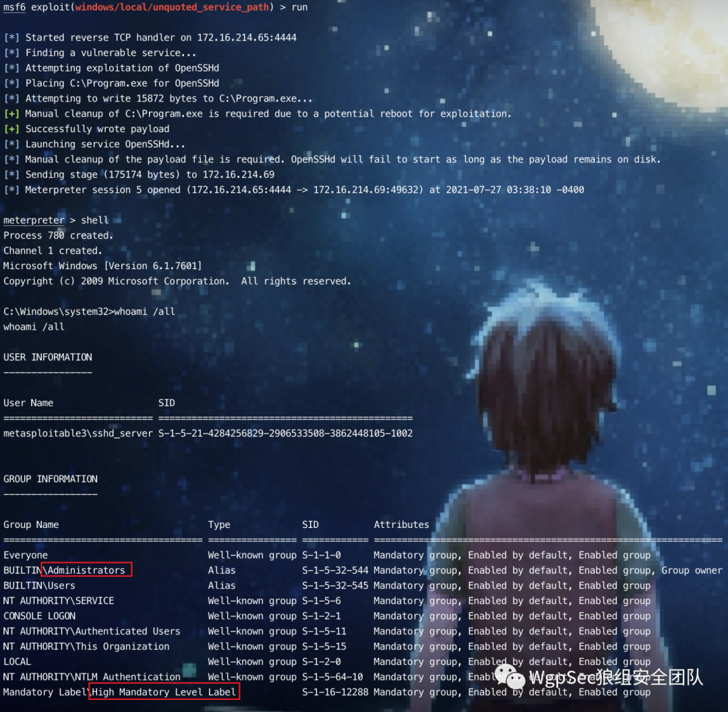Click 'Process 780 created.' line
This screenshot has width=728, height=712.
pyautogui.click(x=59, y=236)
